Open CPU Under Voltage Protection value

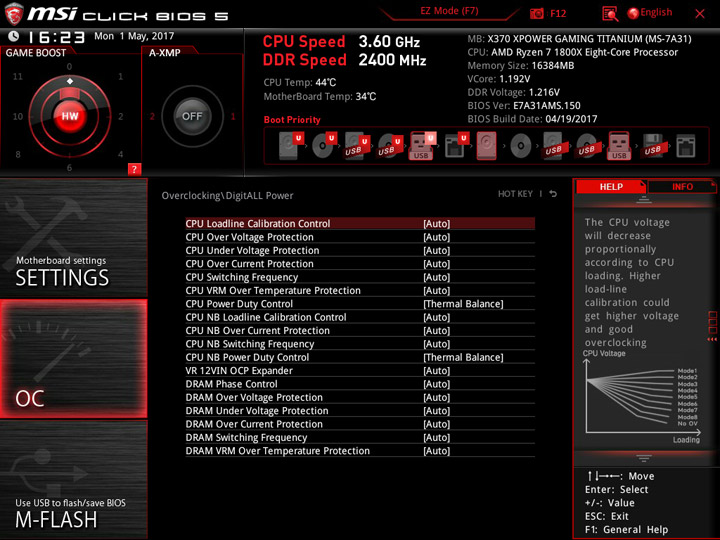pos(437,250)
